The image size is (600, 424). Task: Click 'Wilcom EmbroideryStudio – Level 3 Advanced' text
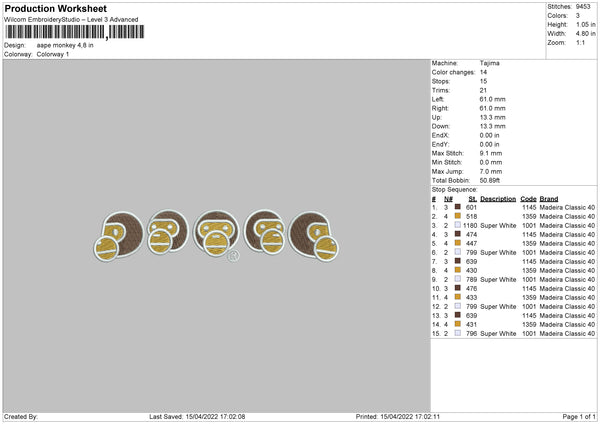click(71, 20)
